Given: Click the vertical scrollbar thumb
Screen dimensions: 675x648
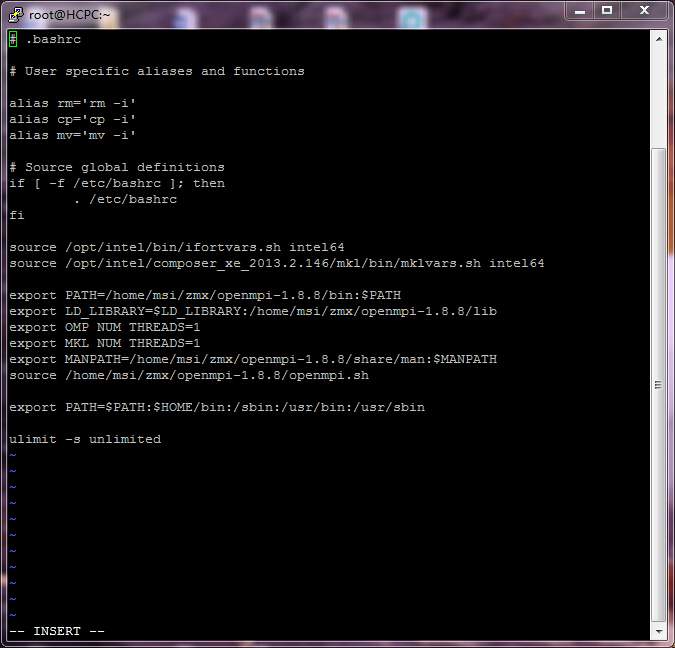Looking at the screenshot, I should tap(659, 384).
